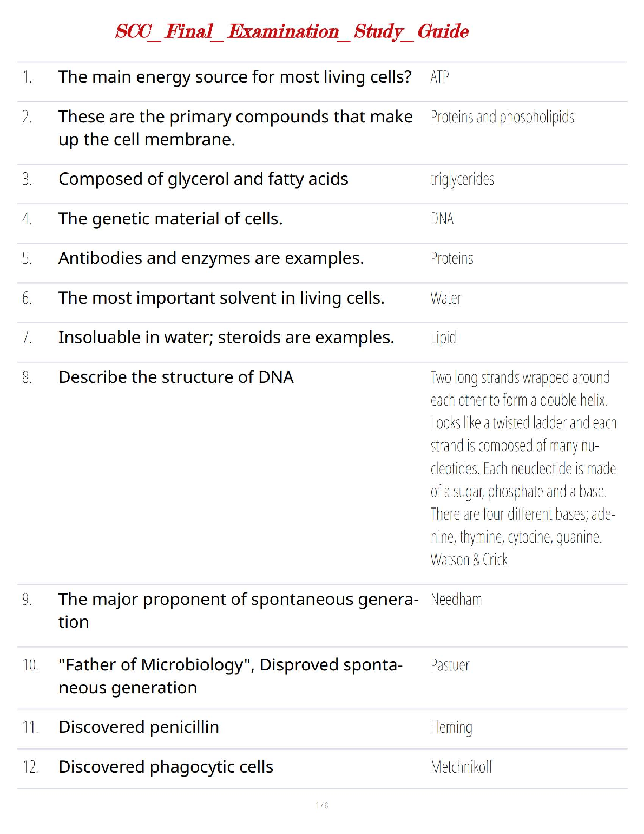The width and height of the screenshot is (644, 834).
Task: Click the Discovered penicillin question
Action: click(x=139, y=727)
